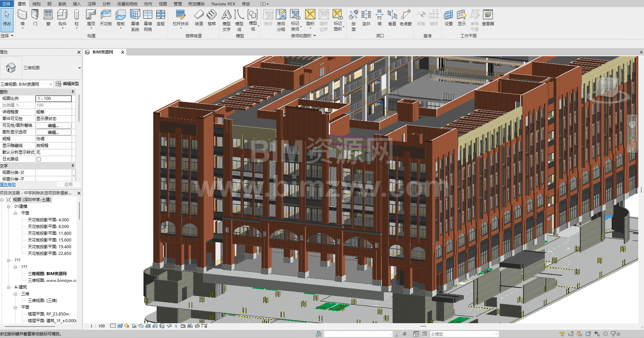Image resolution: width=644 pixels, height=338 pixels.
Task: Expand the 房间和面积 panel dropdown
Action: pos(304,36)
